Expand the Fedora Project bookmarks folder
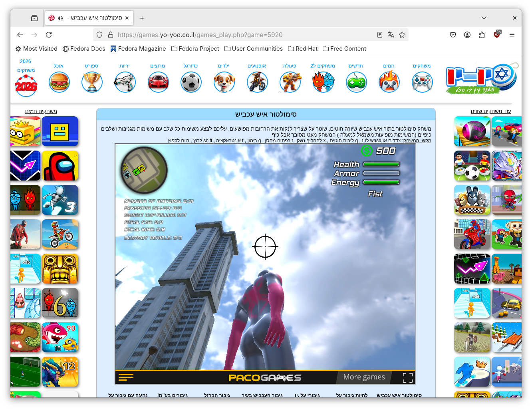This screenshot has height=409, width=532. pyautogui.click(x=195, y=49)
